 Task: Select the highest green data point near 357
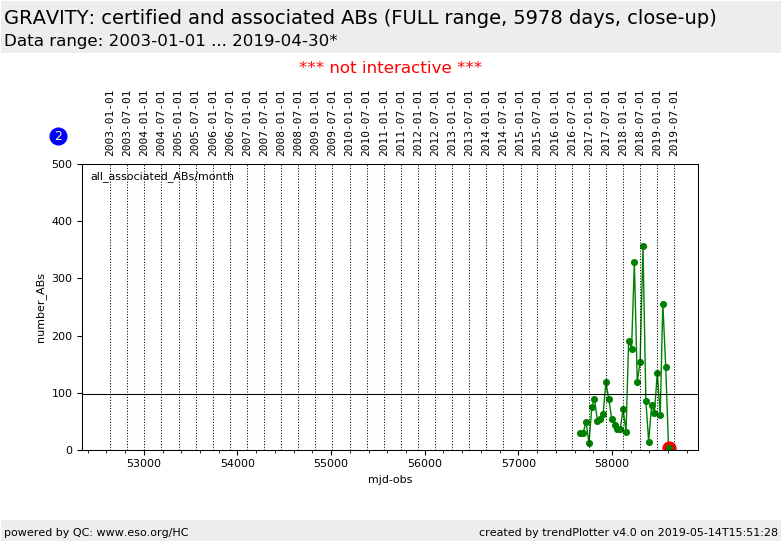pyautogui.click(x=643, y=246)
